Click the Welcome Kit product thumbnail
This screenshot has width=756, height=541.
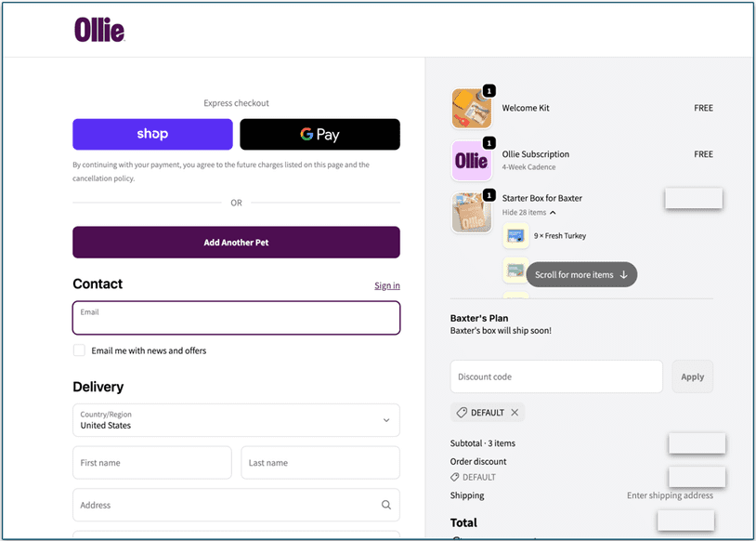point(472,108)
